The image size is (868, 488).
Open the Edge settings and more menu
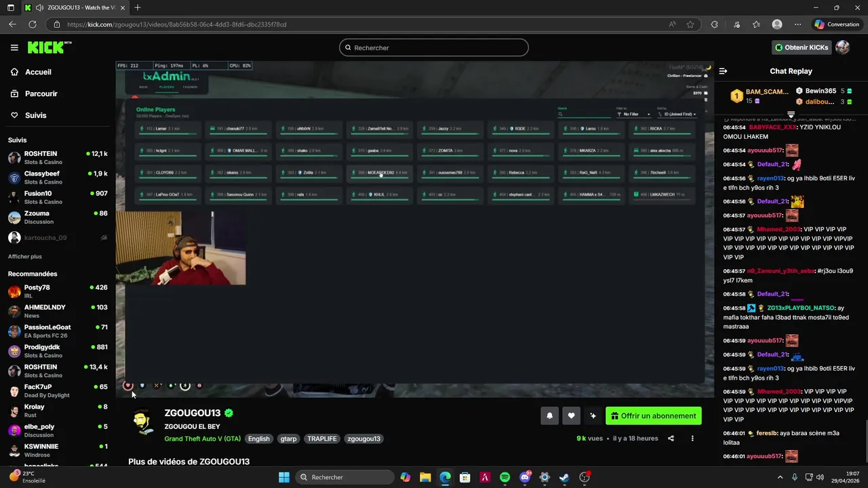coord(797,24)
